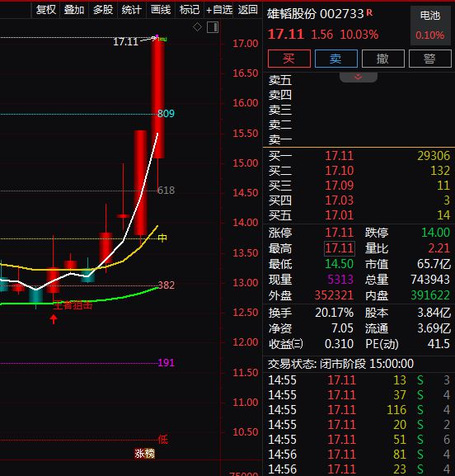Click the 收益(三) value 0.310

coord(339,344)
